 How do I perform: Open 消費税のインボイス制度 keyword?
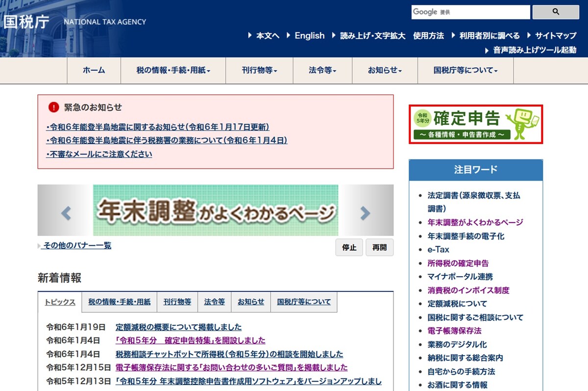tap(468, 290)
